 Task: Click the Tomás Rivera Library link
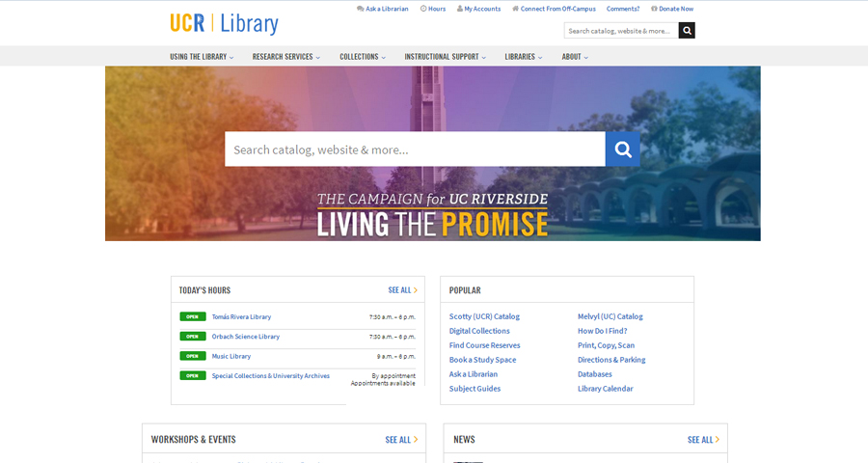241,316
